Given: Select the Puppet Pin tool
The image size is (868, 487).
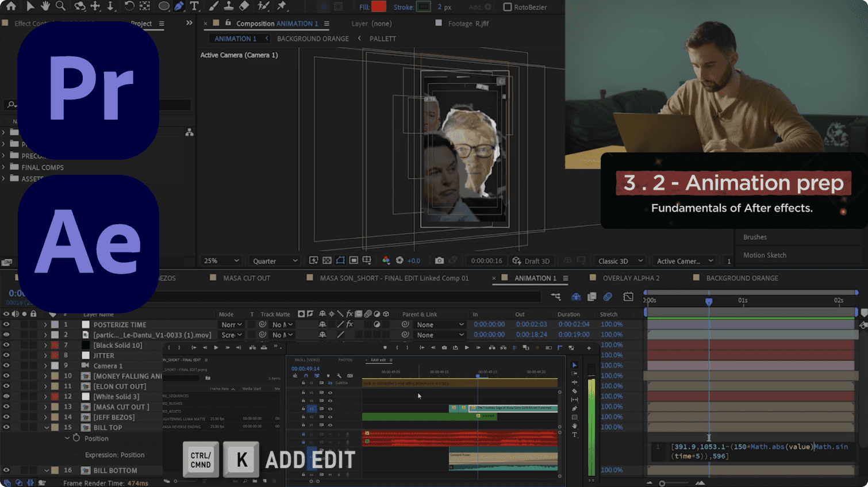Looking at the screenshot, I should coord(282,6).
